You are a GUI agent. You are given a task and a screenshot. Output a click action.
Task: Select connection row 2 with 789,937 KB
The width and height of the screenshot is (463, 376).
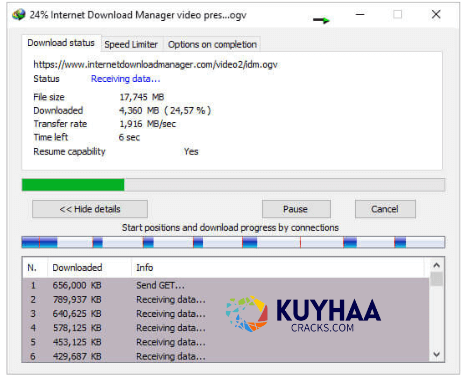pos(226,300)
